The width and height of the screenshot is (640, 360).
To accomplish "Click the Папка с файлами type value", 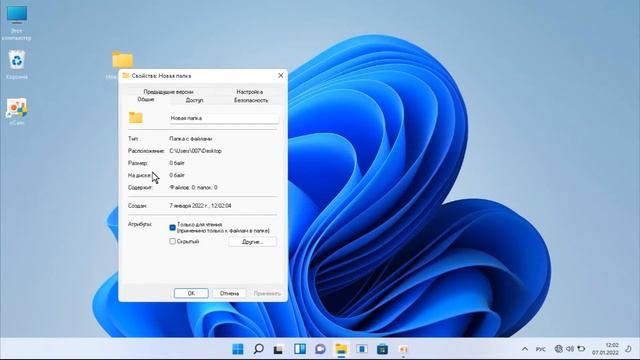I will click(191, 139).
